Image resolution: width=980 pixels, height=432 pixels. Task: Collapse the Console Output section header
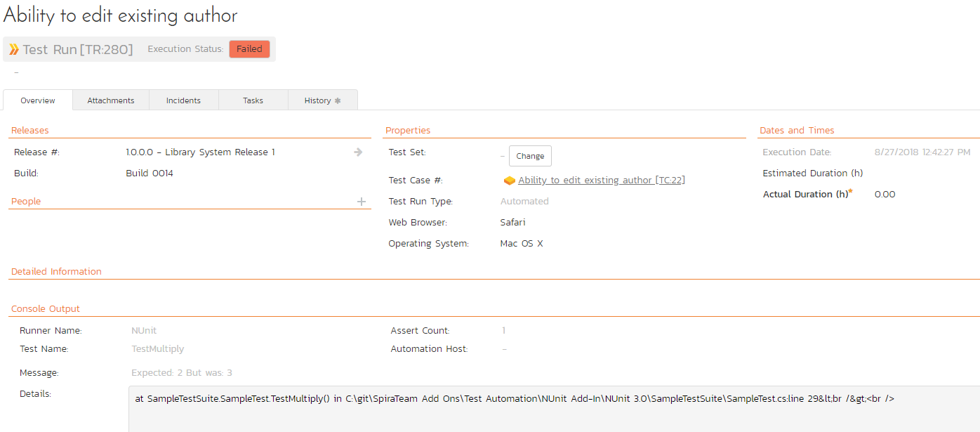46,309
